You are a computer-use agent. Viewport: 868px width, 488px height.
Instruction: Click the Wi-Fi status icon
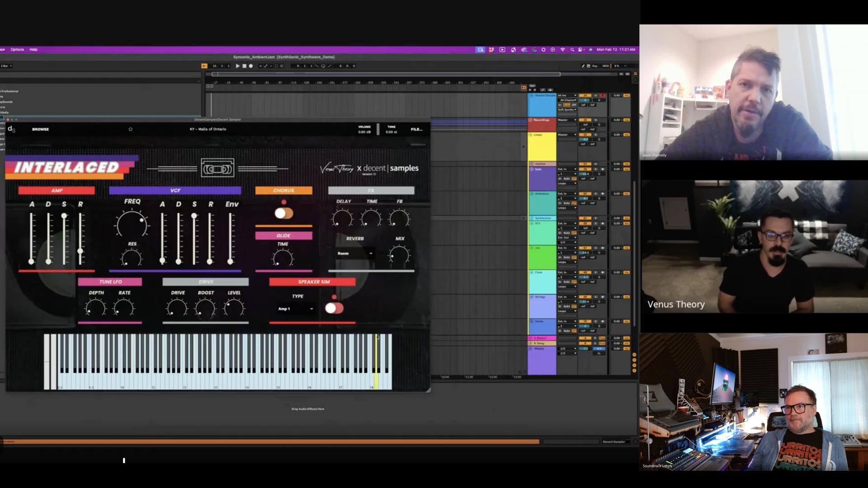563,50
